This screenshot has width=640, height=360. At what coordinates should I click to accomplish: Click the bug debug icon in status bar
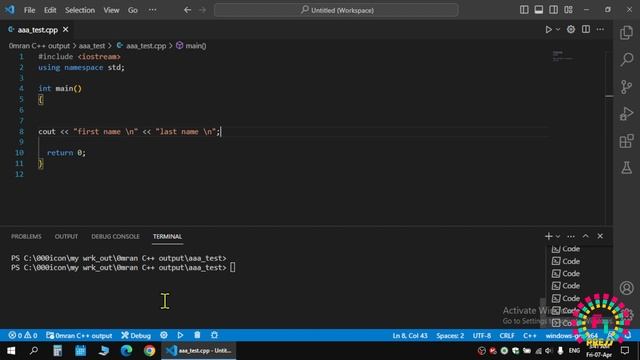214,335
